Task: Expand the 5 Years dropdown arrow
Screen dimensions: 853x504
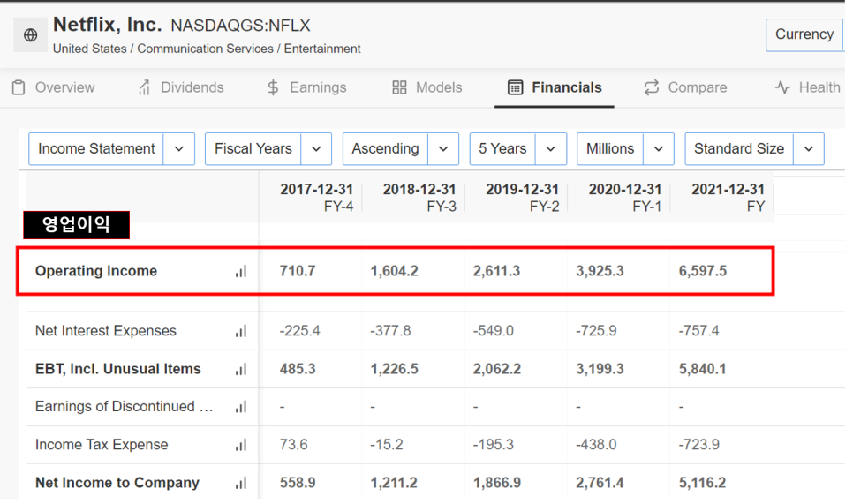Action: [550, 149]
